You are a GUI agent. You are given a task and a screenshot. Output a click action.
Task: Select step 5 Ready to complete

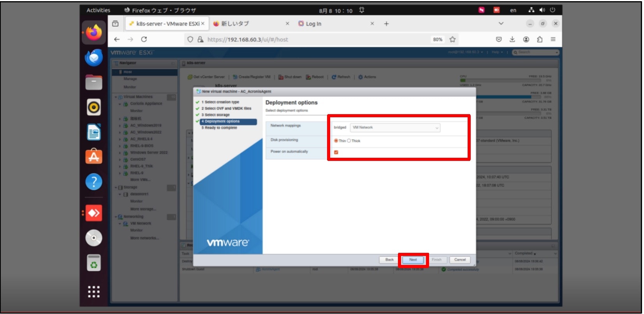(219, 128)
